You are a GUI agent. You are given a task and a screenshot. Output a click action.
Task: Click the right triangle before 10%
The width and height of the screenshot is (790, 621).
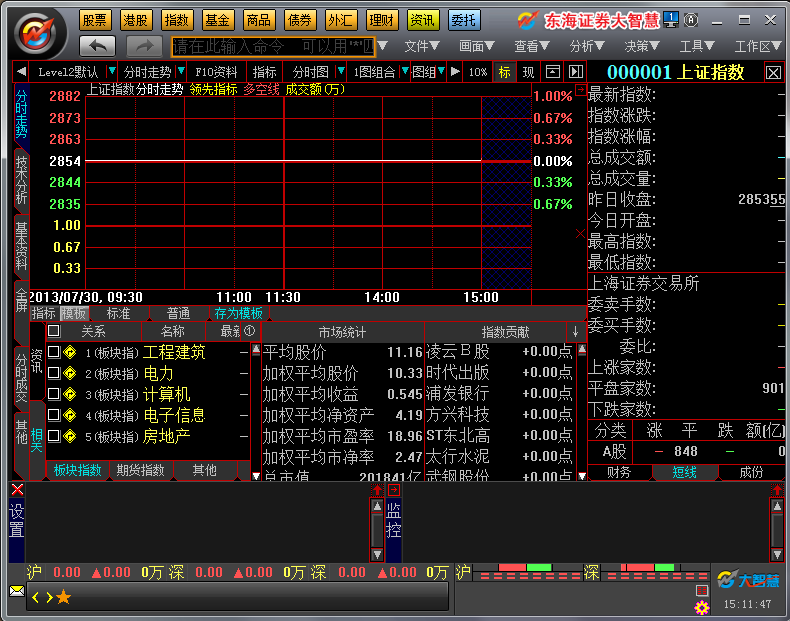(455, 72)
